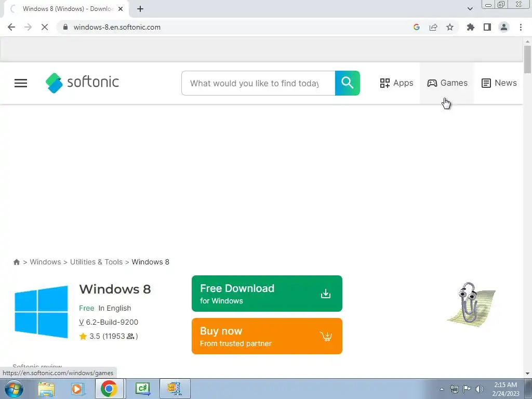Click the search magnifier button

347,83
